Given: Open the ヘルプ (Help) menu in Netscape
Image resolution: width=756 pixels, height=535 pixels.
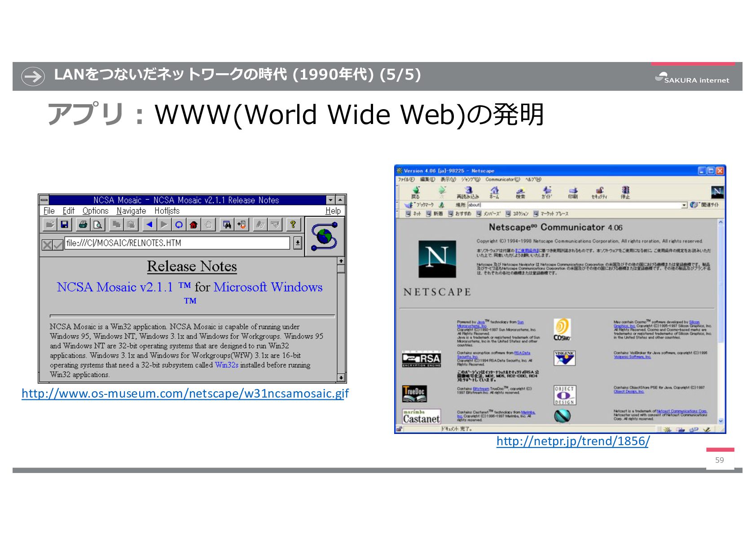Looking at the screenshot, I should pos(533,179).
